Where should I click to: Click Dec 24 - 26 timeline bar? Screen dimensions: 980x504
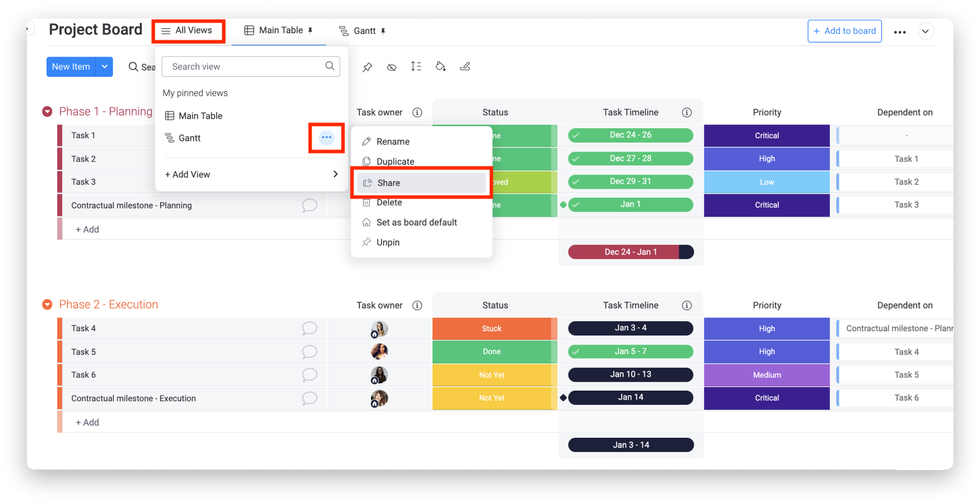pyautogui.click(x=630, y=135)
